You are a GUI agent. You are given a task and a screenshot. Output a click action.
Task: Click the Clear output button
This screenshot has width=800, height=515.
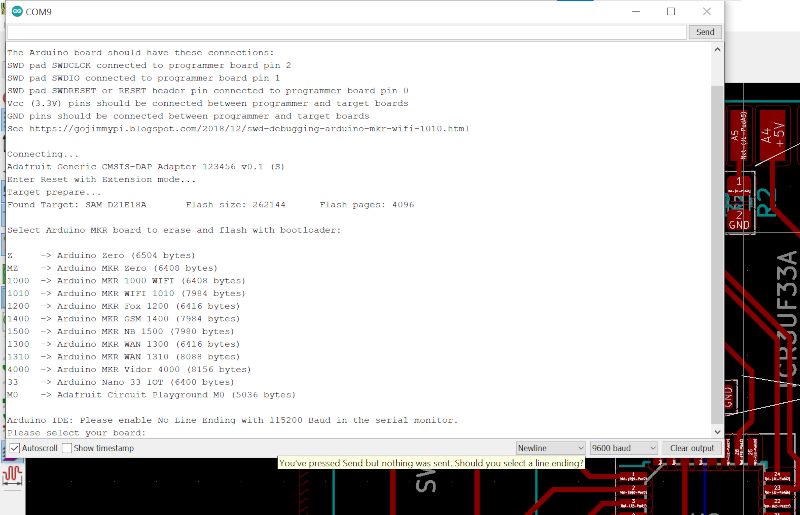pos(692,448)
